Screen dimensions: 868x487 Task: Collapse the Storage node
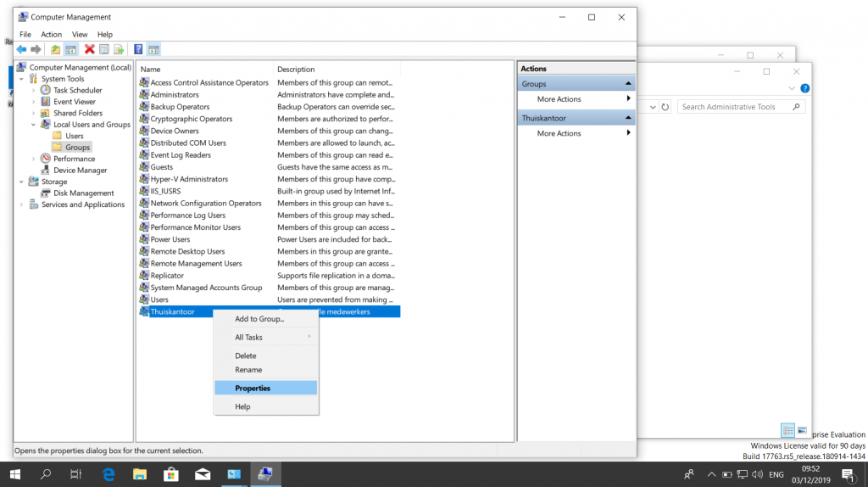tap(21, 182)
